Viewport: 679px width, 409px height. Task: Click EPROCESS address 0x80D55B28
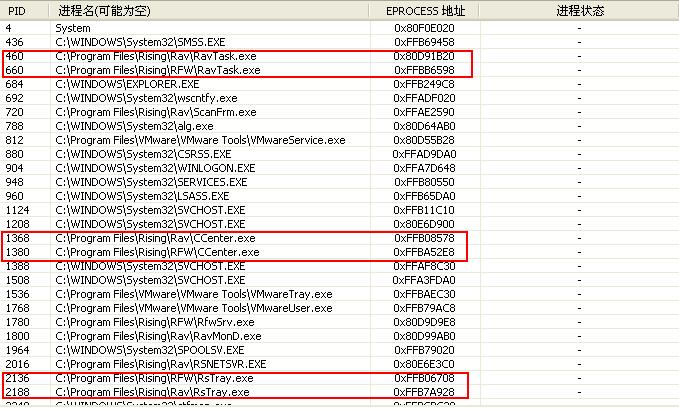[x=424, y=140]
